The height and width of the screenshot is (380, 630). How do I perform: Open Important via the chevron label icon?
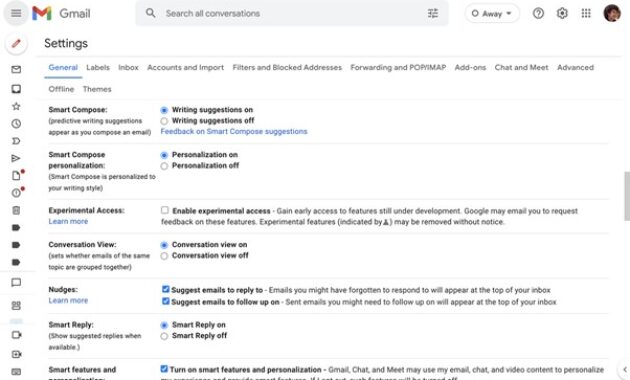(16, 141)
